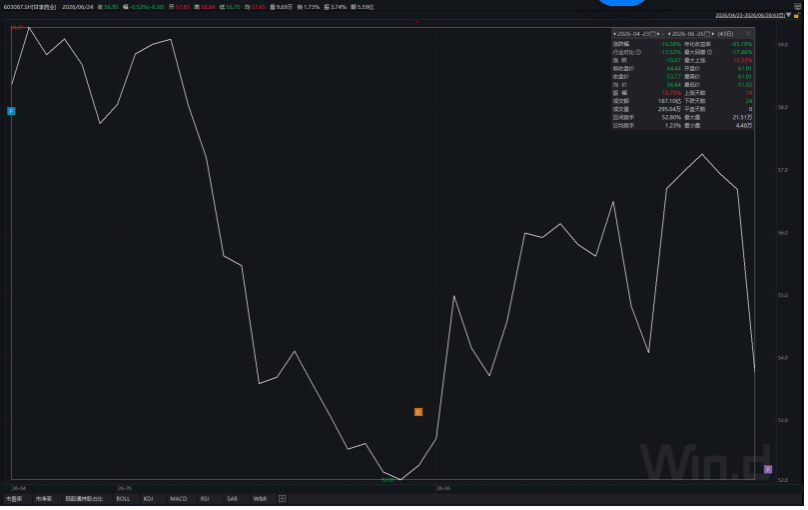Click the blue F marker on the chart's left edge
Image resolution: width=808 pixels, height=510 pixels.
[11, 111]
